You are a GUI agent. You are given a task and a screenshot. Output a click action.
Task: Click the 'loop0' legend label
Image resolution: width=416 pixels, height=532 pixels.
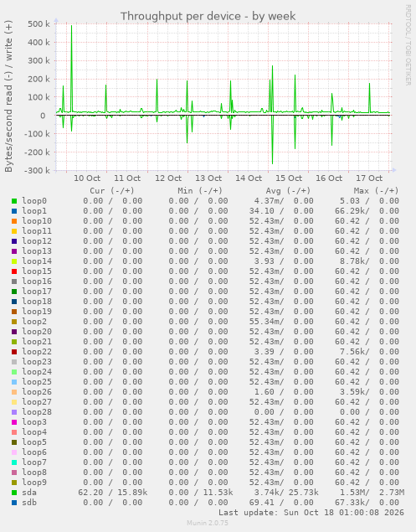(34, 201)
